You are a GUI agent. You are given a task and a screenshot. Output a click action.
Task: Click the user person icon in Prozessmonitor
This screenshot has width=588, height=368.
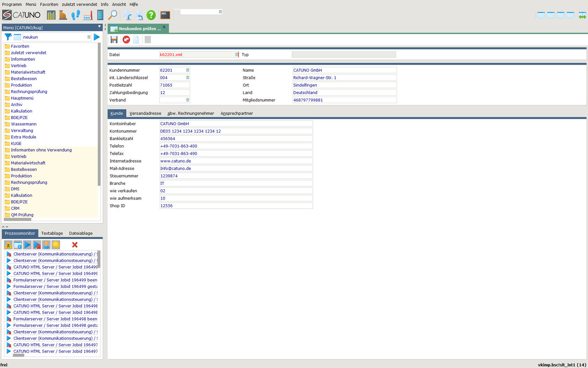pyautogui.click(x=46, y=245)
